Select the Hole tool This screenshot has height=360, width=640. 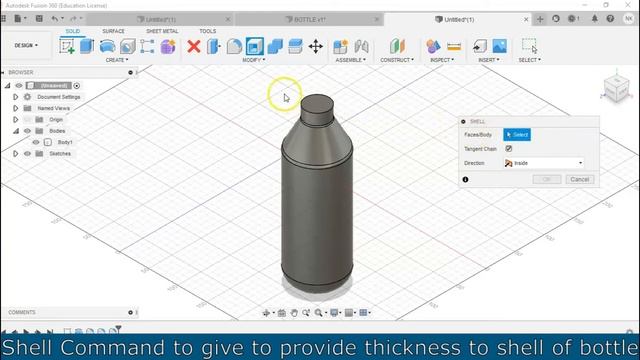pyautogui.click(x=127, y=46)
